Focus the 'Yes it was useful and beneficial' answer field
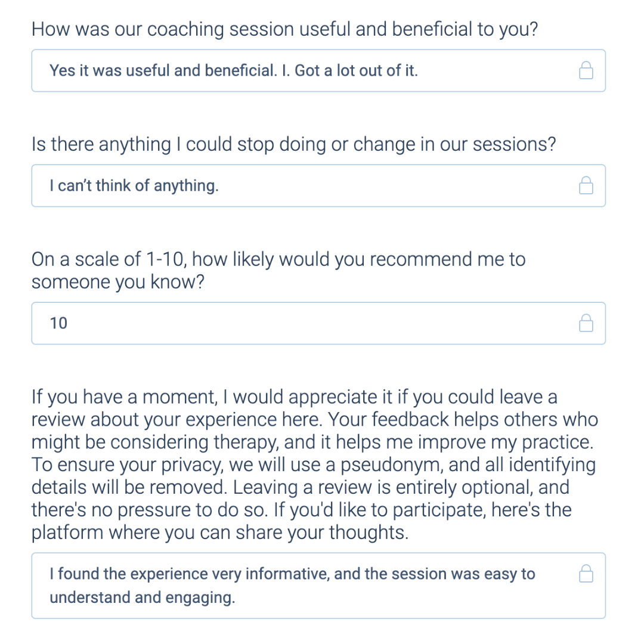Screen dimensions: 644x644 point(318,70)
